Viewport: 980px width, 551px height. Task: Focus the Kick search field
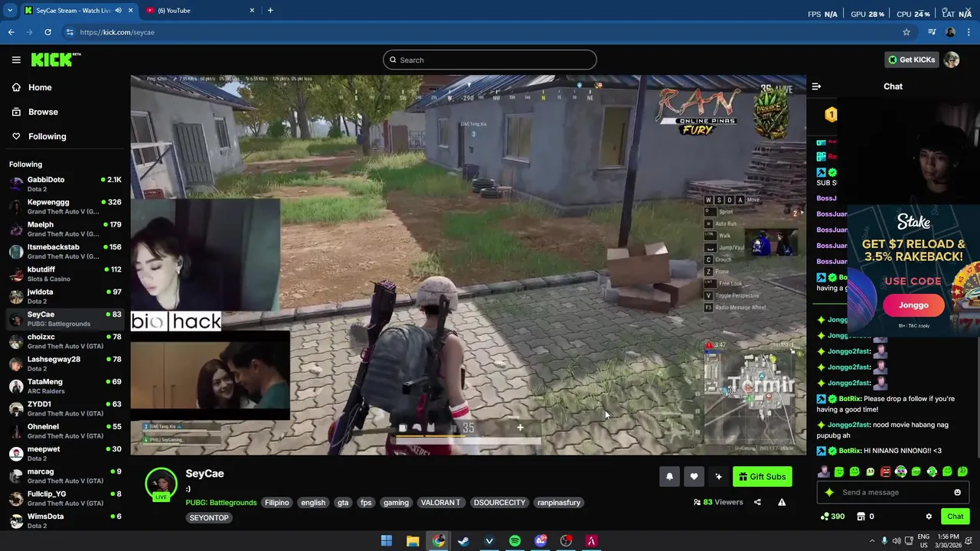[490, 60]
